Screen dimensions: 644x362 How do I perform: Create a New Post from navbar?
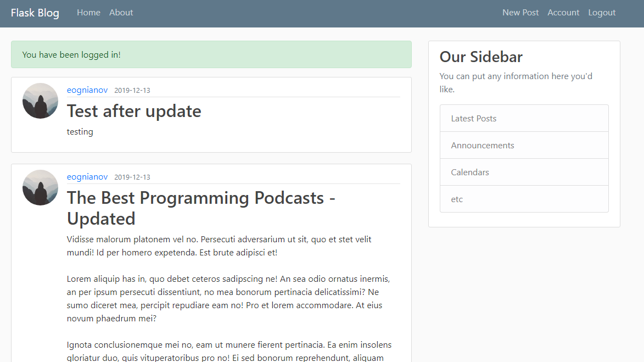520,13
